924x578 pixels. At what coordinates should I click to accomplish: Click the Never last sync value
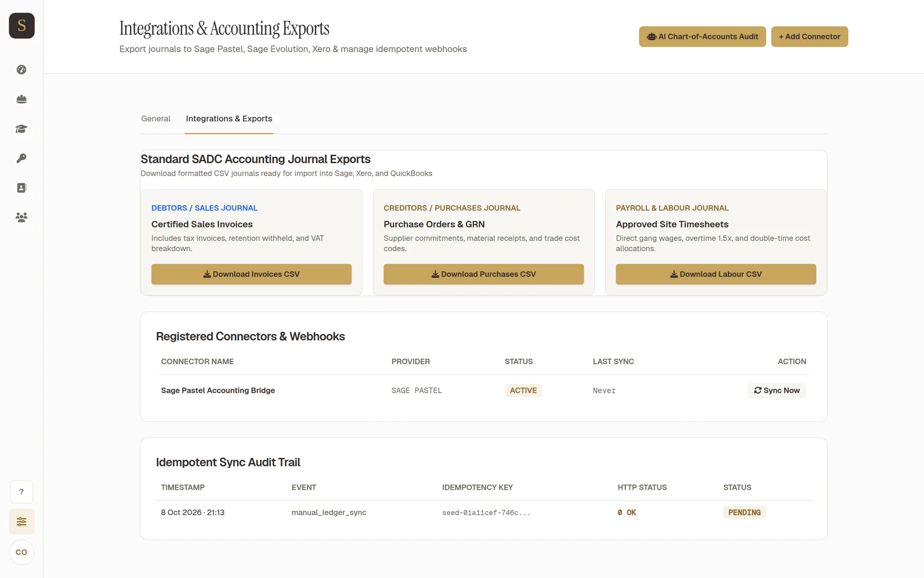click(x=604, y=391)
